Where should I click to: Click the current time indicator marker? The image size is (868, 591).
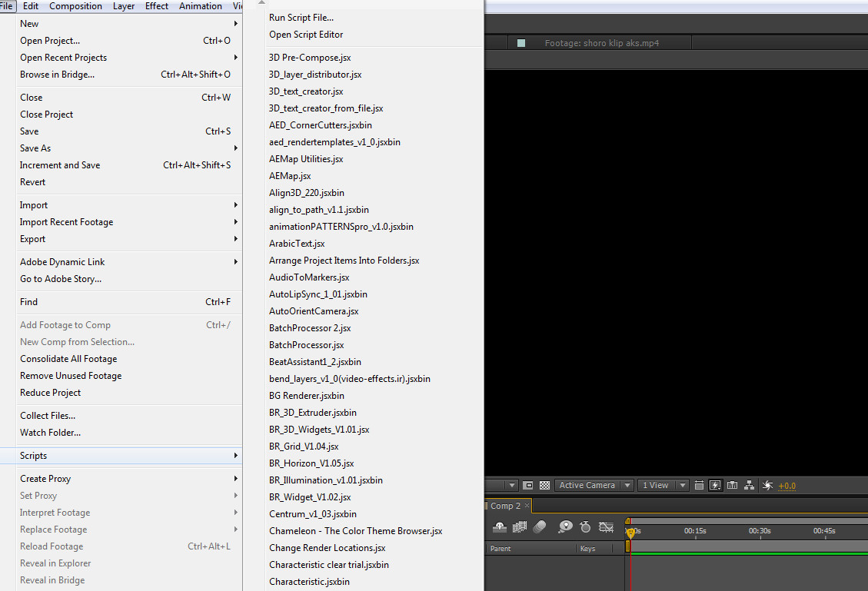pos(630,533)
